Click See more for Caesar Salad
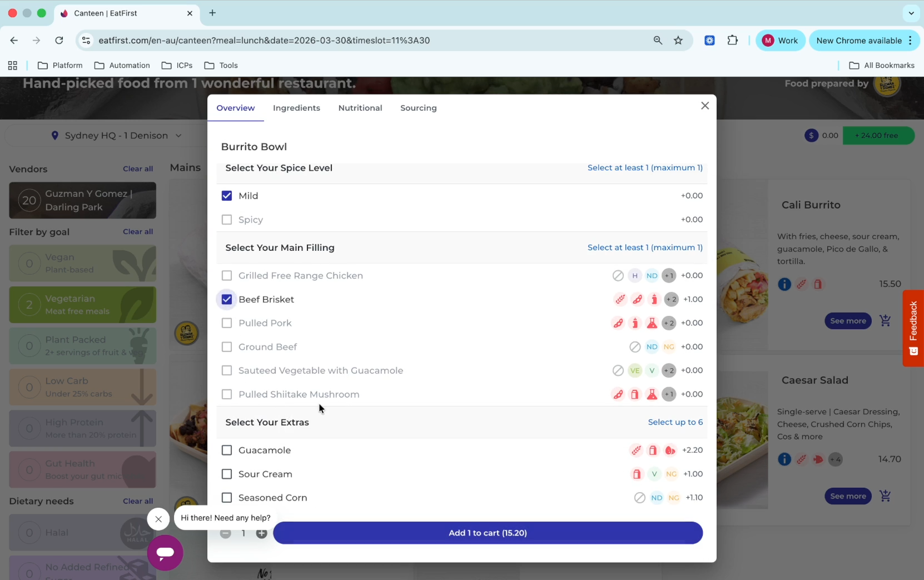The image size is (924, 580). (848, 496)
